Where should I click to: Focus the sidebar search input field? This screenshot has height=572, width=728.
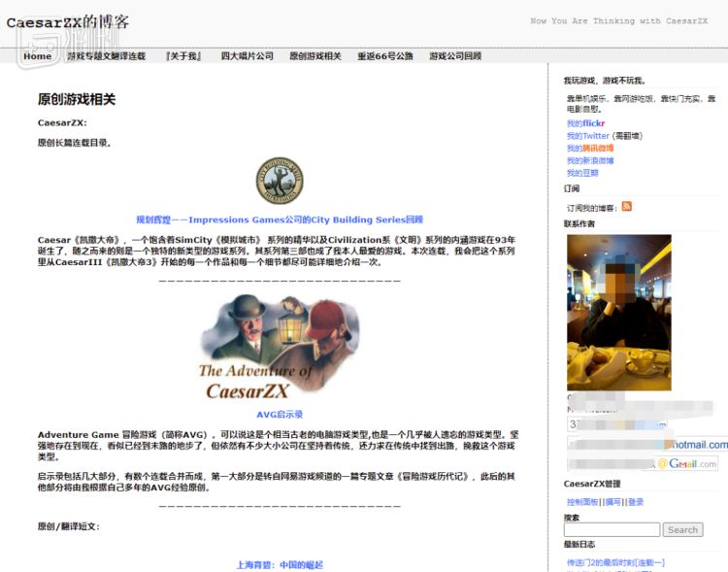coord(612,529)
